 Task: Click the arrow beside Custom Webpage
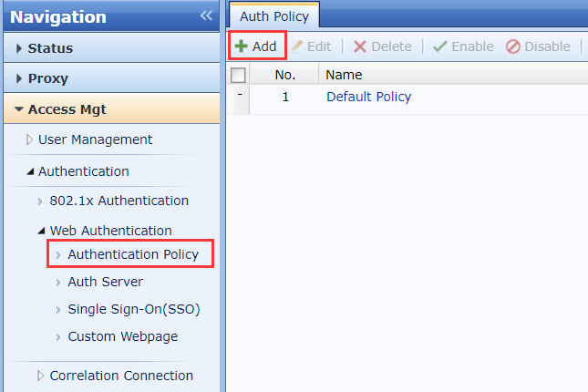(x=58, y=337)
